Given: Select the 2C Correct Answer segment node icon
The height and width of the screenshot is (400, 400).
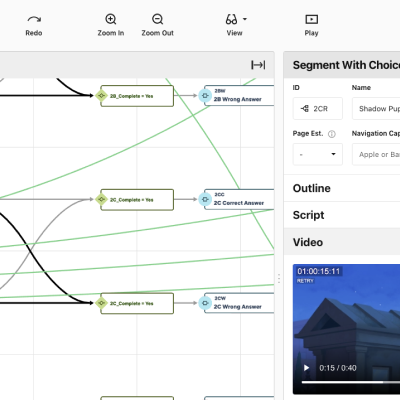Looking at the screenshot, I should 205,200.
